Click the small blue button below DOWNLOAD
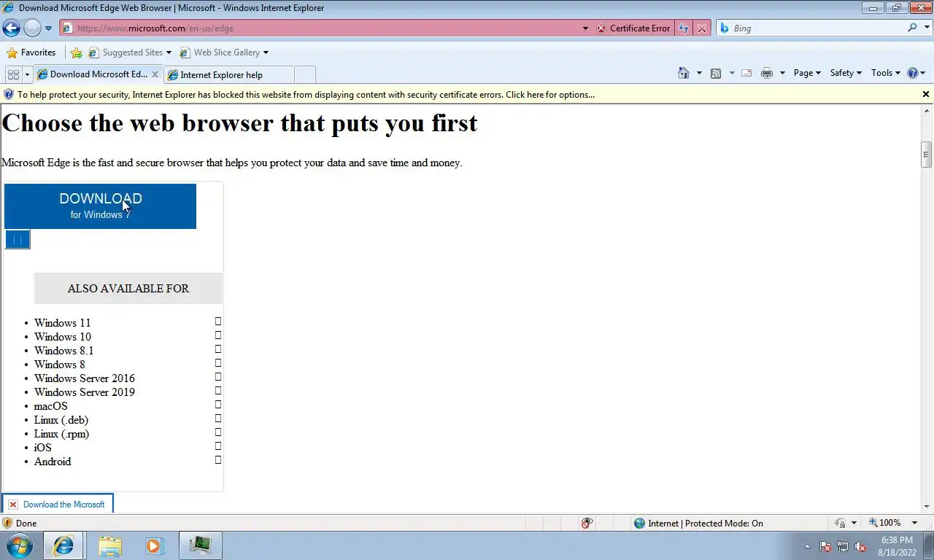The width and height of the screenshot is (934, 560). click(x=18, y=239)
